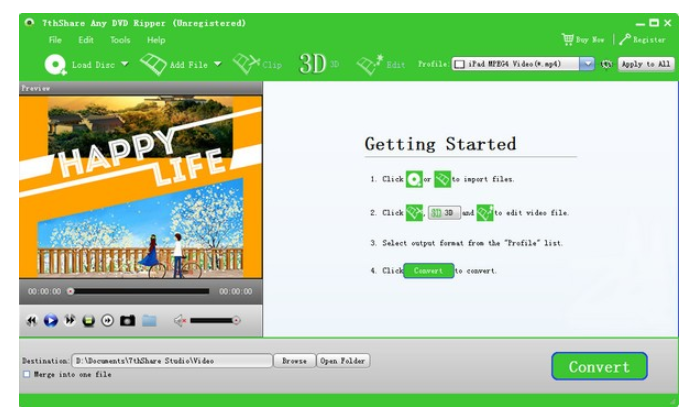Click the Browse button
Image resolution: width=692 pixels, height=407 pixels.
pyautogui.click(x=294, y=361)
